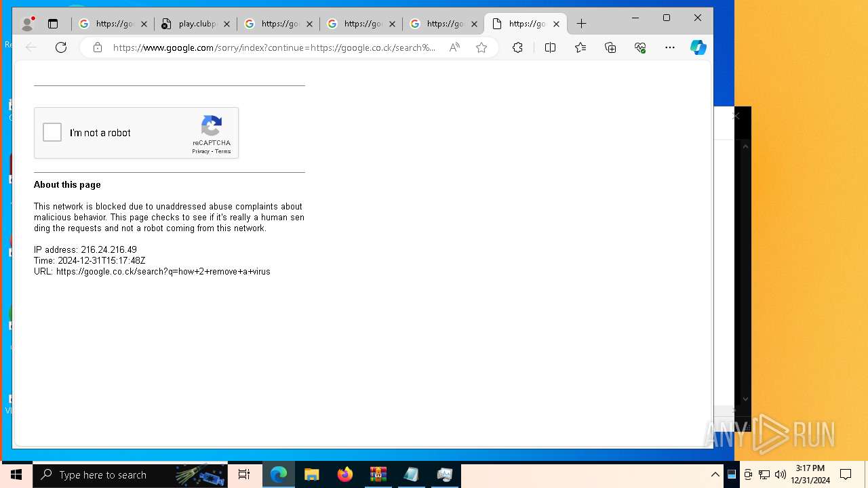Open the Windows Start menu
The width and height of the screenshot is (868, 488).
(x=16, y=474)
